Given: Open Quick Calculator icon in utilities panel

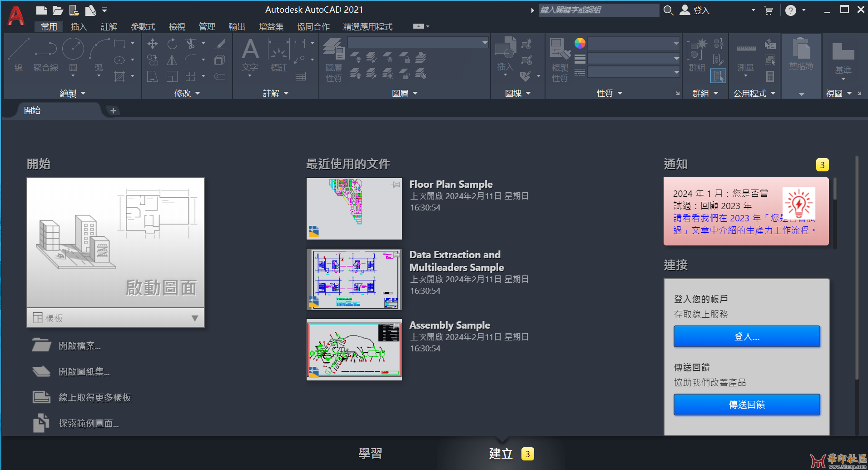Looking at the screenshot, I should pyautogui.click(x=770, y=76).
